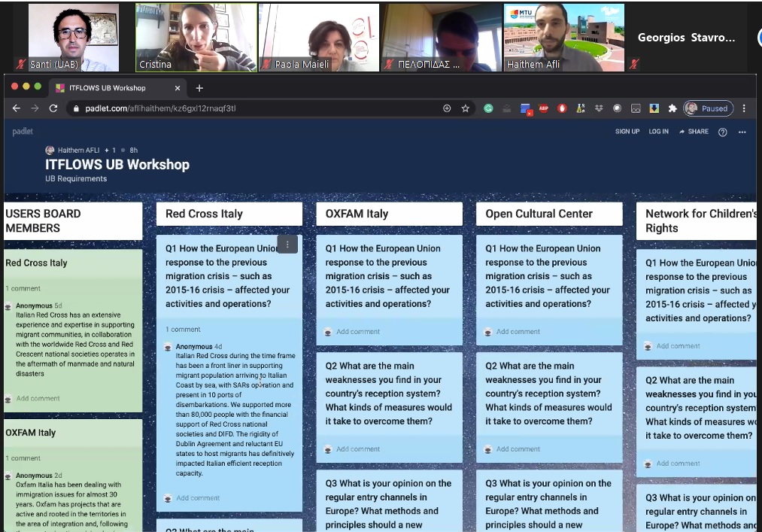The image size is (762, 532).
Task: Add comment under Red Cross Italy Q1 post
Action: (198, 498)
